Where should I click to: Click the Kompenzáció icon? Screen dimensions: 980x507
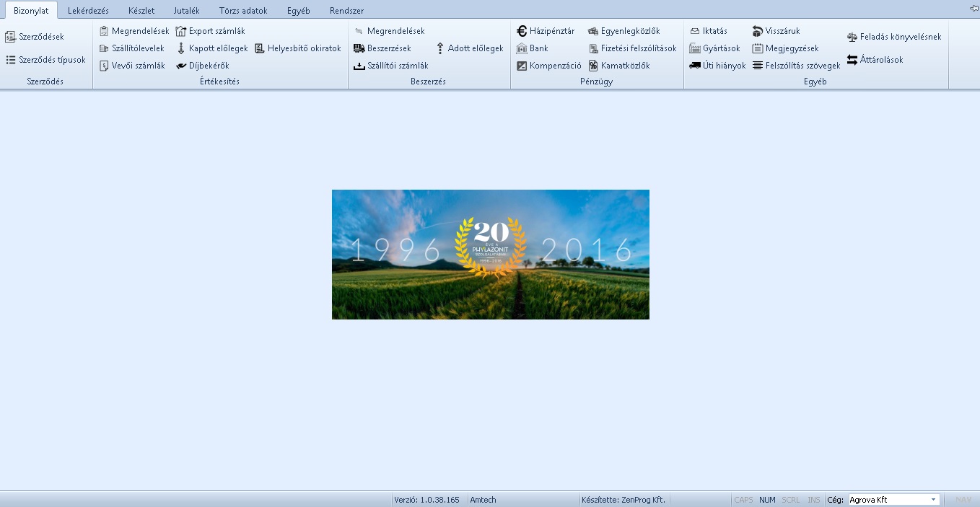pyautogui.click(x=522, y=66)
